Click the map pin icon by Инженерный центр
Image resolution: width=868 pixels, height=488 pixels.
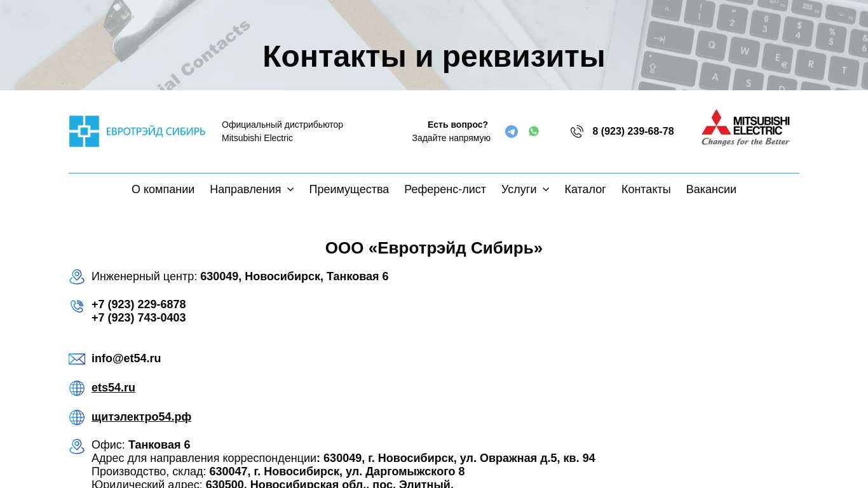77,277
